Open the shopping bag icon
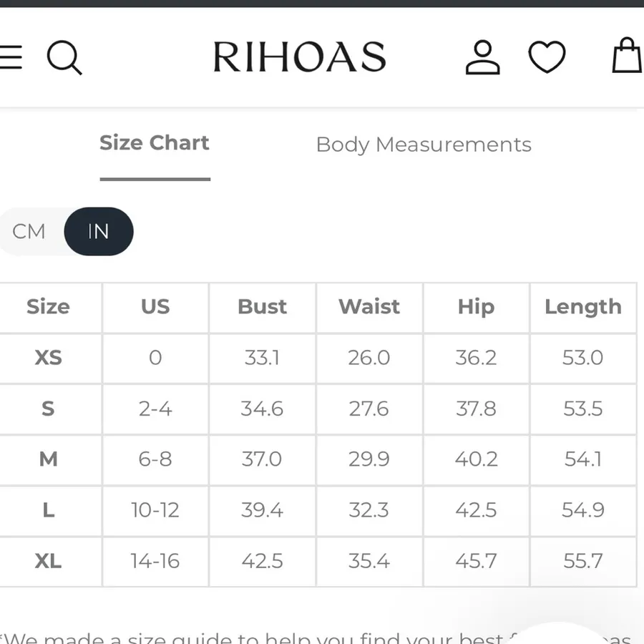The height and width of the screenshot is (644, 644). [x=627, y=55]
